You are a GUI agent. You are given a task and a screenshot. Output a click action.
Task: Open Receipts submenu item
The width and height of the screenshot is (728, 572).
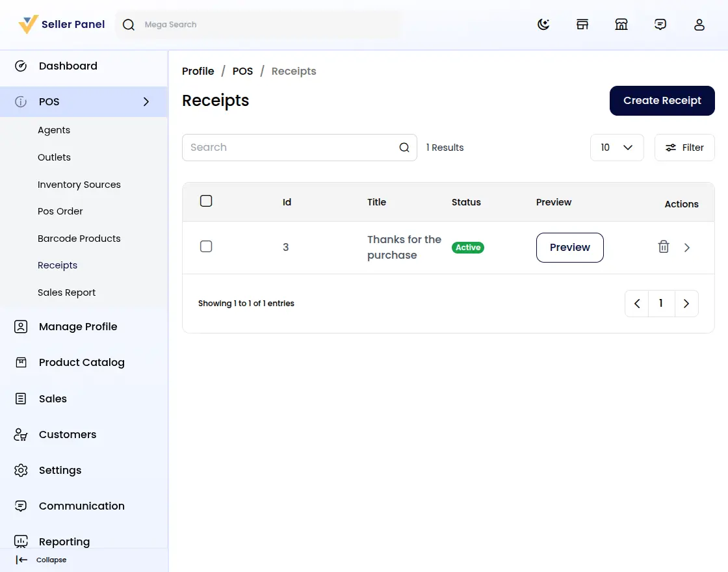58,266
